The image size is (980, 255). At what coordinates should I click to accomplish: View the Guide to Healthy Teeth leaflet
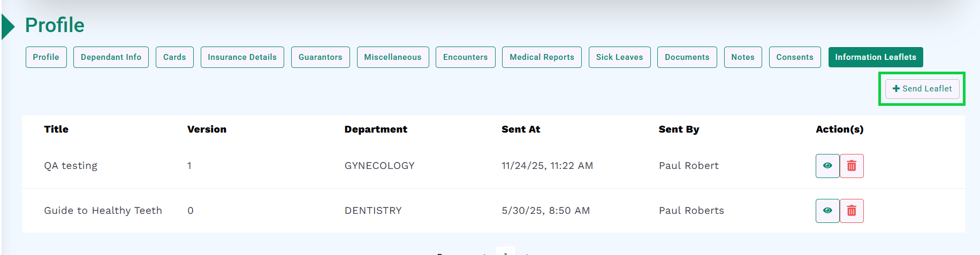[827, 211]
